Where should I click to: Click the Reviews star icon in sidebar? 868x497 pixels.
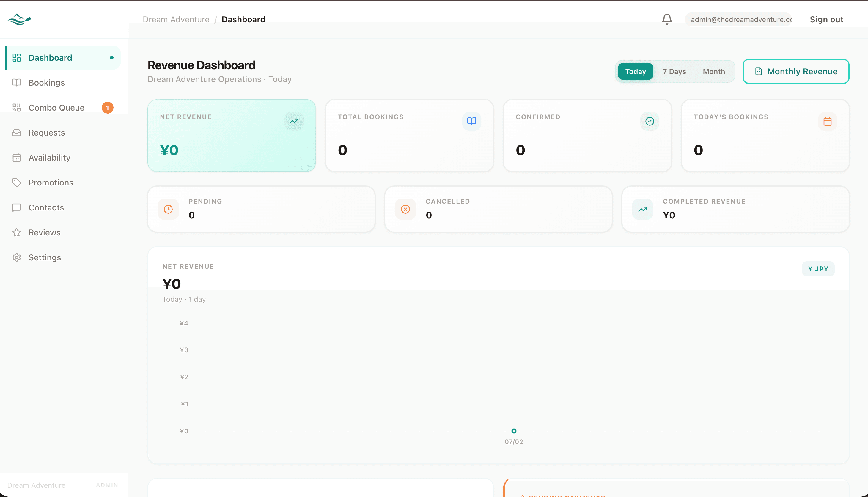pos(17,232)
